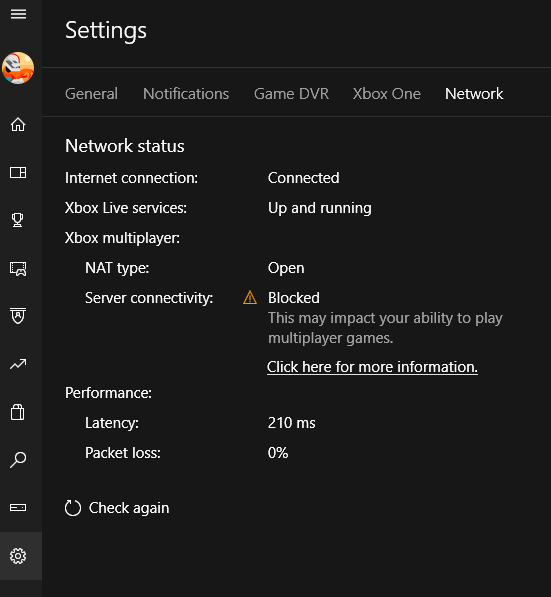Open the Game DVR captures icon
Image resolution: width=551 pixels, height=597 pixels.
(x=18, y=268)
